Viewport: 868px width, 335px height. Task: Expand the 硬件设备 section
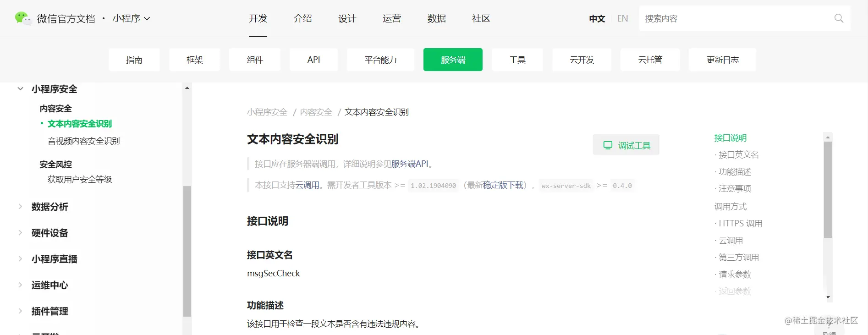coord(20,233)
